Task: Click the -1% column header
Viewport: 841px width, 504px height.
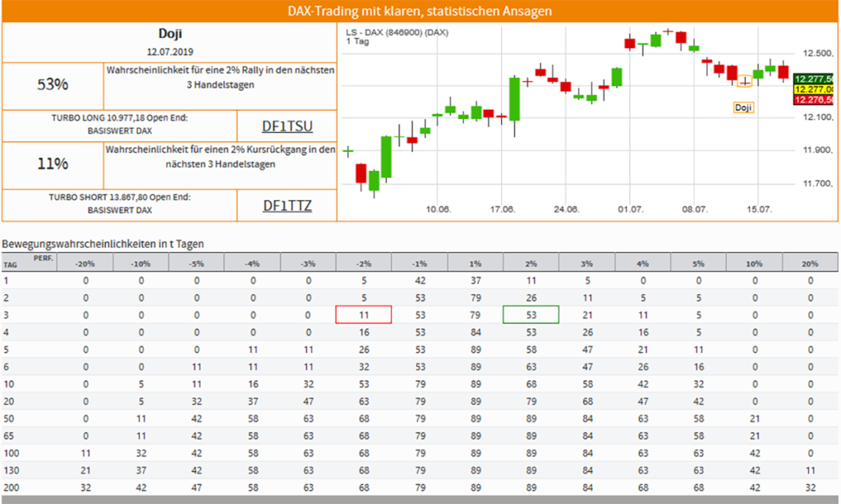Action: pyautogui.click(x=420, y=263)
